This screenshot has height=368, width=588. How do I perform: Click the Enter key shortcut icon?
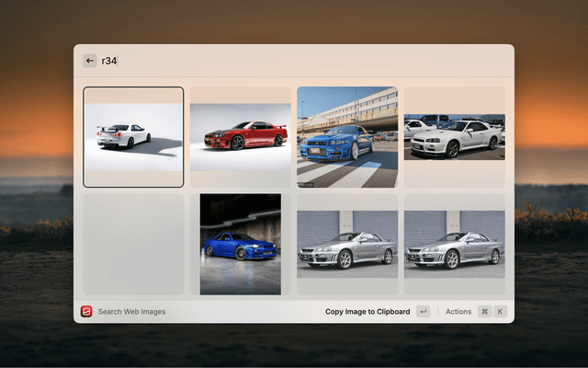click(423, 312)
